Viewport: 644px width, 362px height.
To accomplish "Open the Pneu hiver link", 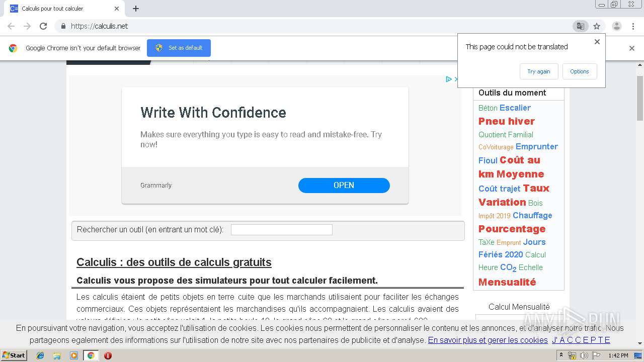I will pyautogui.click(x=506, y=121).
